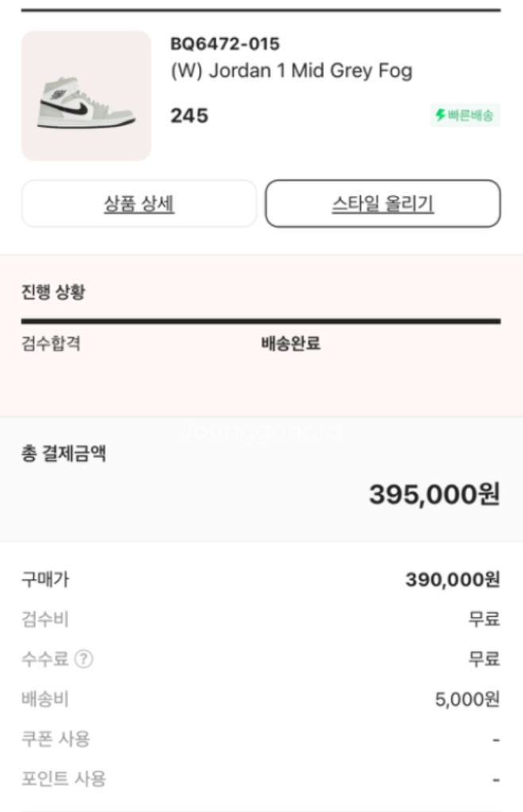The height and width of the screenshot is (812, 523).
Task: Click the 쿠폰 사용 row label
Action: pyautogui.click(x=56, y=739)
